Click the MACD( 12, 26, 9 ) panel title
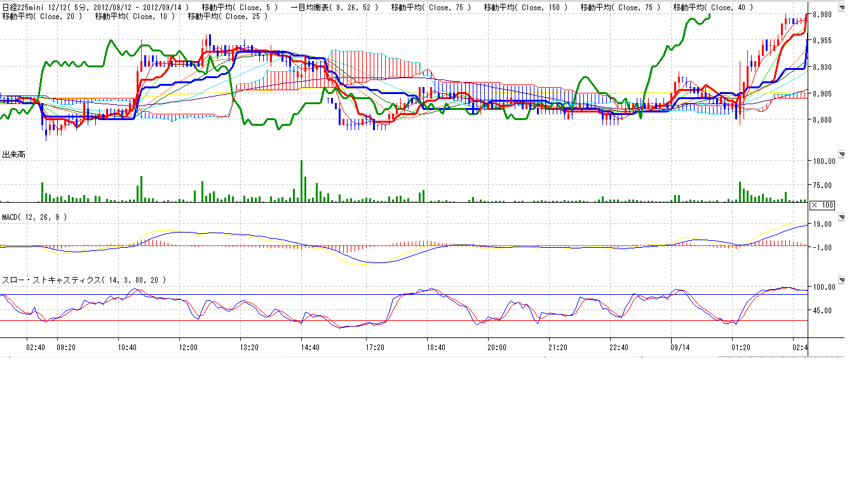Screen dimensions: 868x488 pos(35,217)
